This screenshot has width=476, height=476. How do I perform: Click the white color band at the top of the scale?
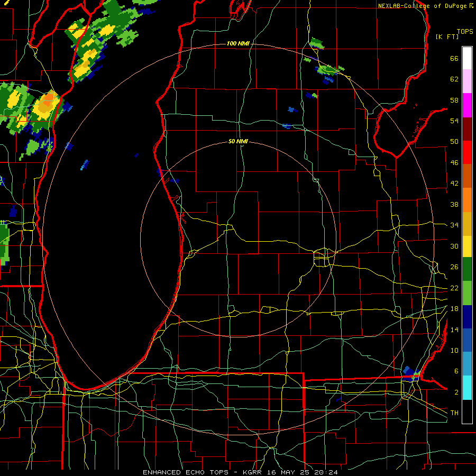(467, 58)
